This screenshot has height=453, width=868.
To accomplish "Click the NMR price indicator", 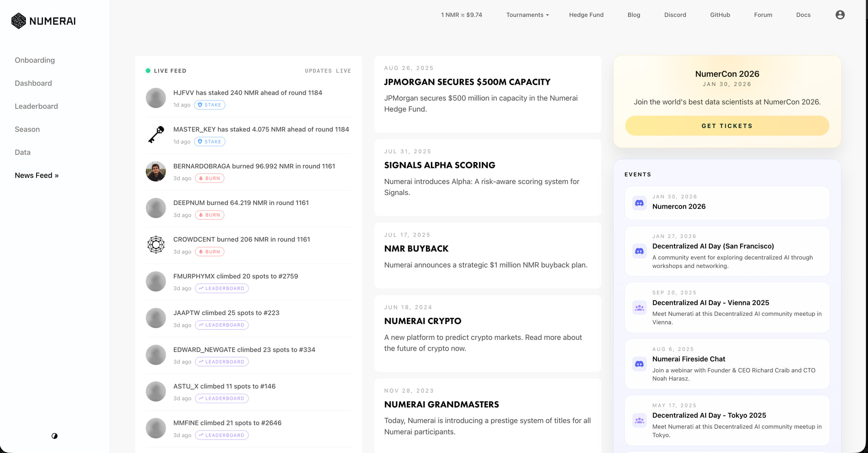I will tap(462, 15).
